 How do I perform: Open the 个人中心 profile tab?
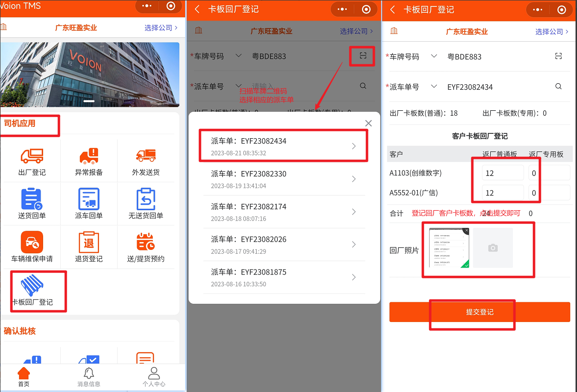coord(154,377)
